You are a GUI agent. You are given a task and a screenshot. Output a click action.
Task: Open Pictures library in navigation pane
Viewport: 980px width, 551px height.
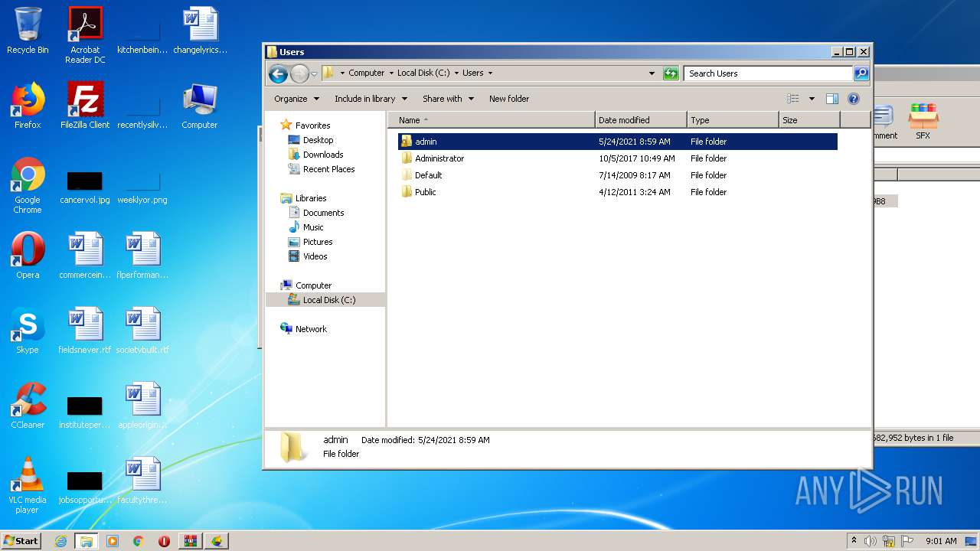pyautogui.click(x=310, y=242)
